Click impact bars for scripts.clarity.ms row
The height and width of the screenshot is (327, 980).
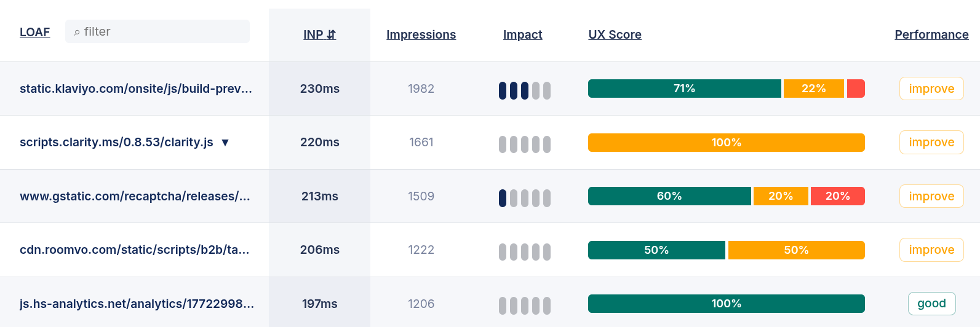(x=524, y=144)
